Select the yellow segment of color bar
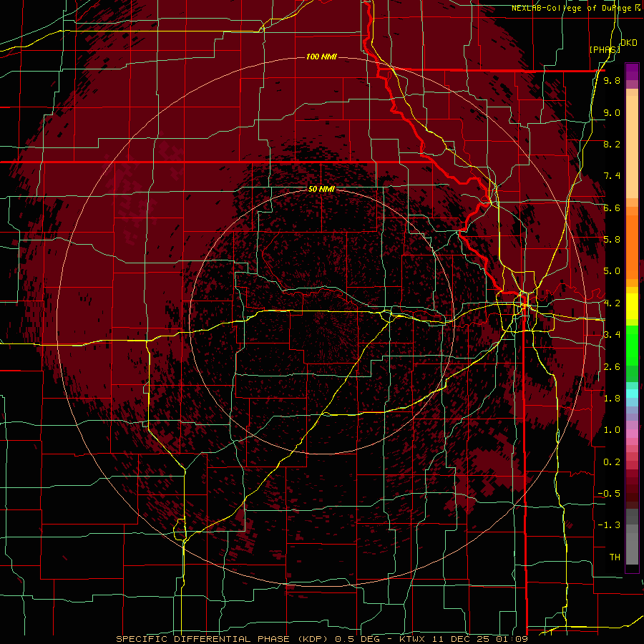Screen dimensions: 644x644 click(x=632, y=306)
